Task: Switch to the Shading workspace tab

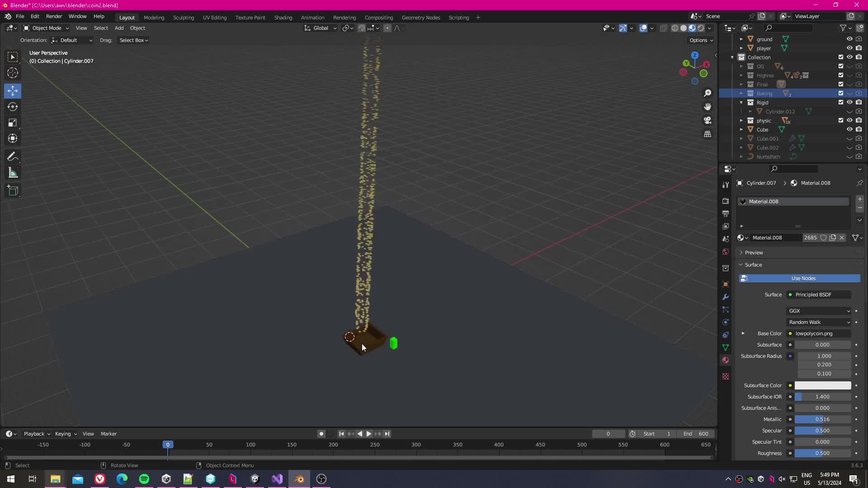Action: [283, 18]
